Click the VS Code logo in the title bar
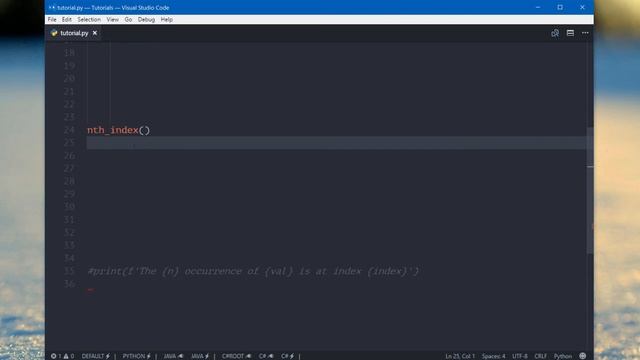 pos(52,7)
